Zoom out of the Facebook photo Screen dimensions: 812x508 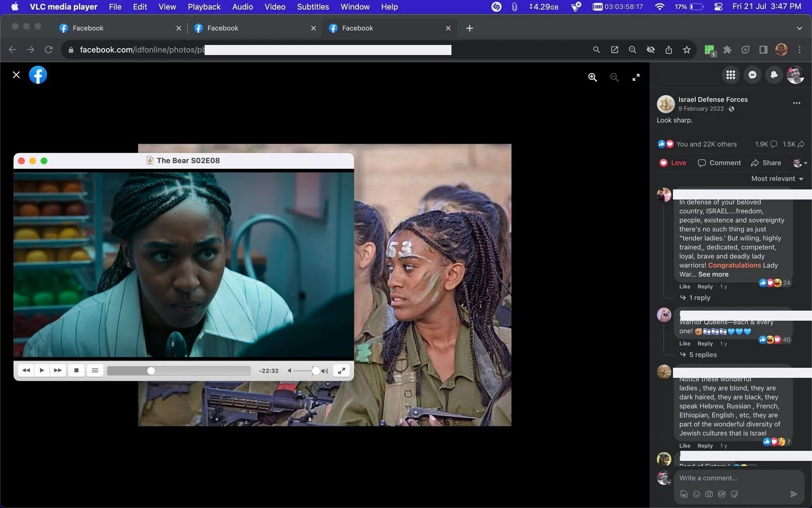coord(614,77)
